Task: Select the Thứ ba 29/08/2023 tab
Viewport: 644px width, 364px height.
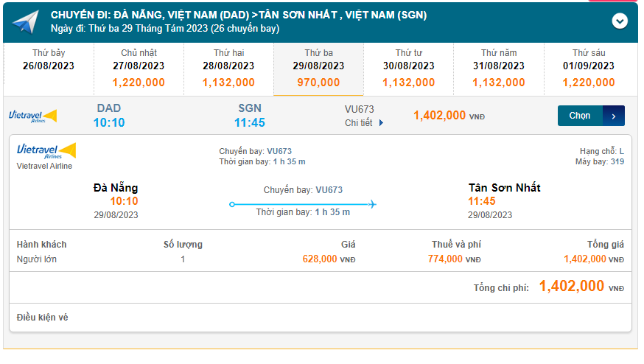Action: [x=318, y=69]
